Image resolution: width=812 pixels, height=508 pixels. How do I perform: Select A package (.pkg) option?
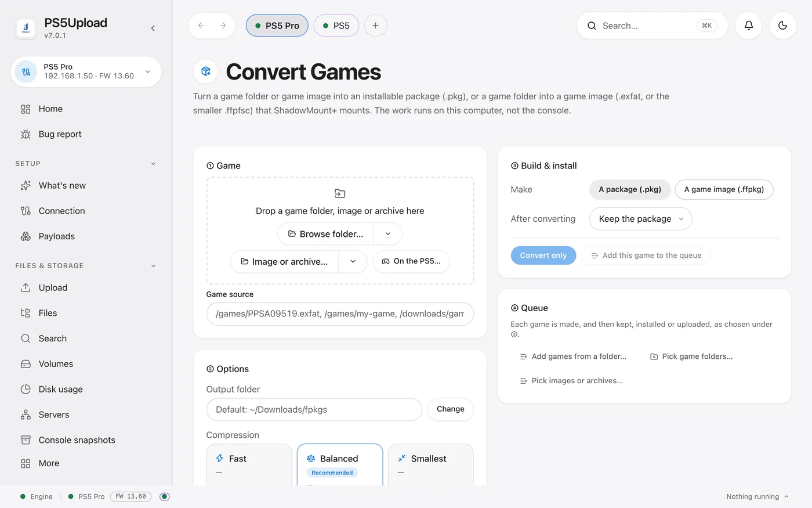pyautogui.click(x=630, y=189)
